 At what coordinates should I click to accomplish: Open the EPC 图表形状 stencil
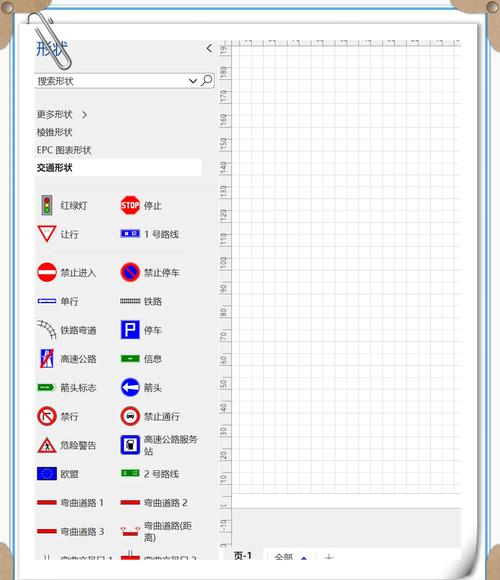(64, 150)
